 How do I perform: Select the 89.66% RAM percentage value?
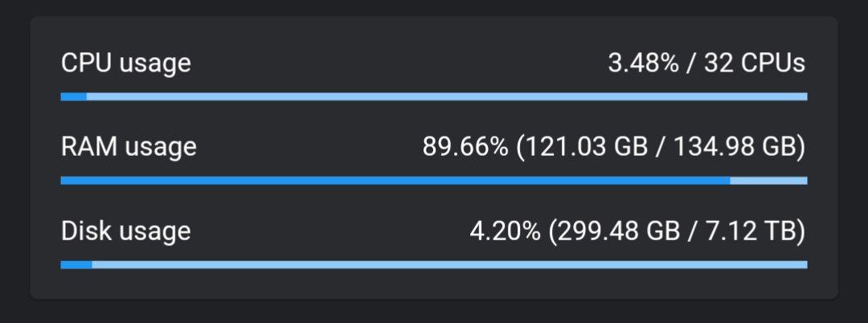[x=465, y=148]
